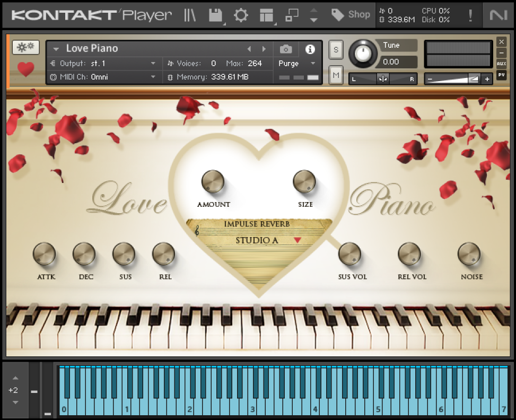Show instrument info with the i icon
Screen dimensions: 516x420
[310, 49]
